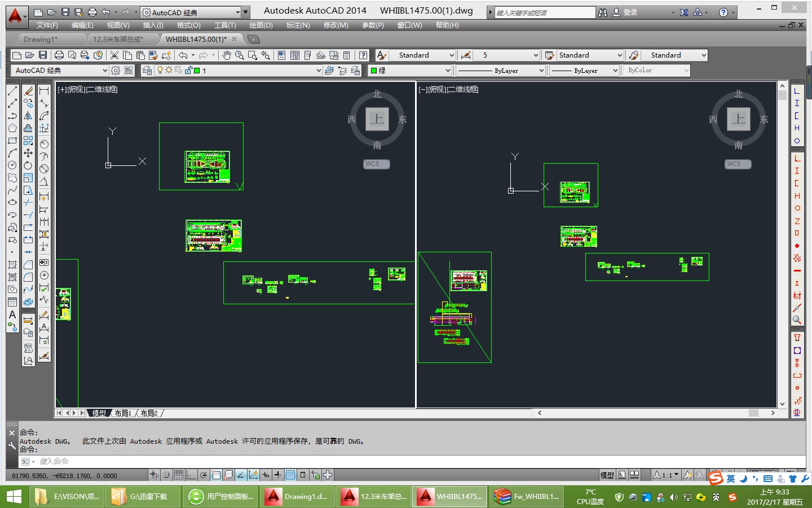Open Drawing1 AutoCAD window from taskbar
Viewport: 812px width, 508px height.
[x=297, y=497]
